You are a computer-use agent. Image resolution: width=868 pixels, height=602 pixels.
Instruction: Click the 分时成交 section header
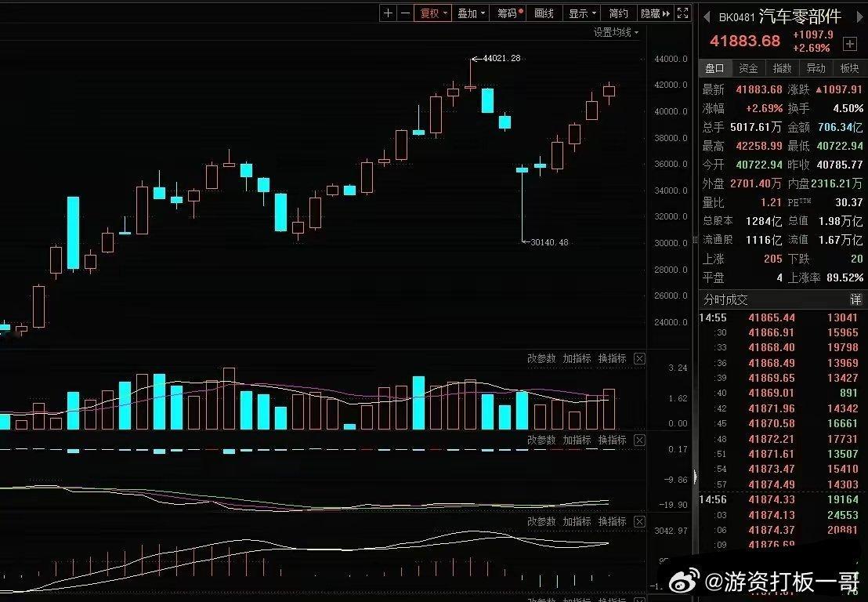[x=725, y=300]
